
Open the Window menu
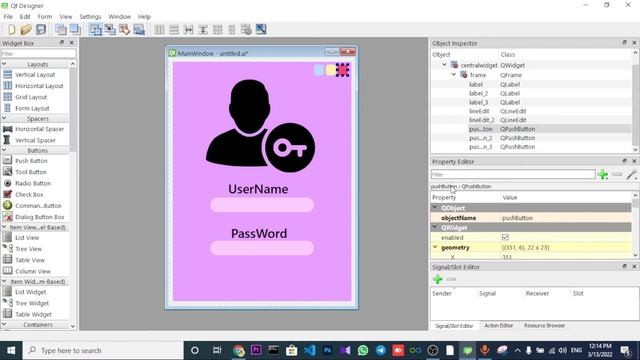coord(120,17)
